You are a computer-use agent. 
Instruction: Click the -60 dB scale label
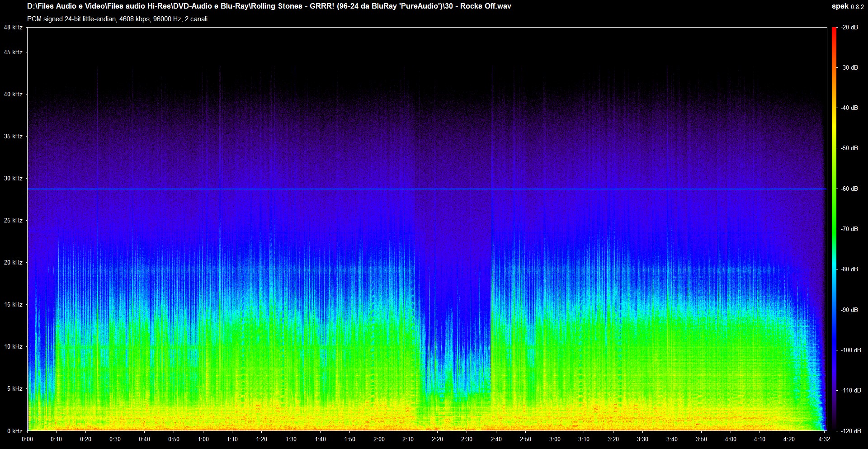[x=849, y=189]
